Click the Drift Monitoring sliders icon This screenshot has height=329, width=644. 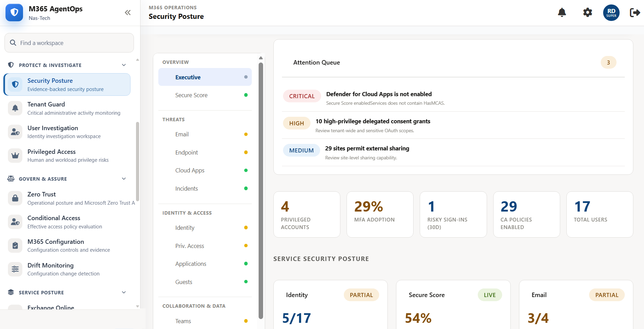tap(15, 269)
